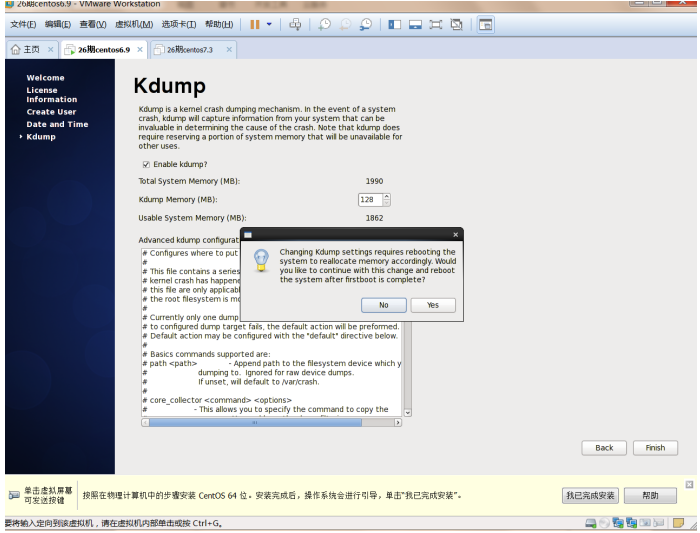Switch to Unity mode icon
Screen dimensions: 700x533
(456, 25)
